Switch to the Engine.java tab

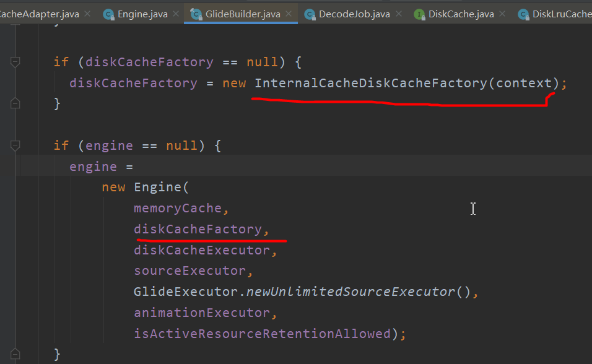pyautogui.click(x=138, y=12)
